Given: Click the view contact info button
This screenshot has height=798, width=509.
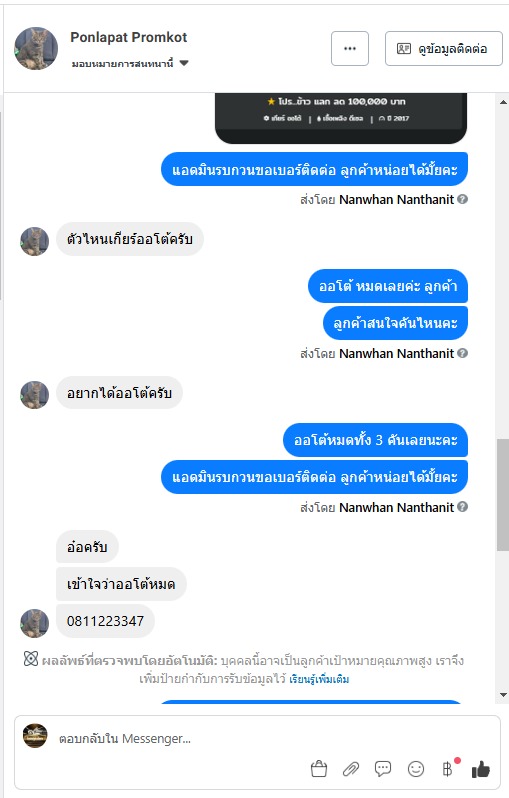Looking at the screenshot, I should 444,48.
